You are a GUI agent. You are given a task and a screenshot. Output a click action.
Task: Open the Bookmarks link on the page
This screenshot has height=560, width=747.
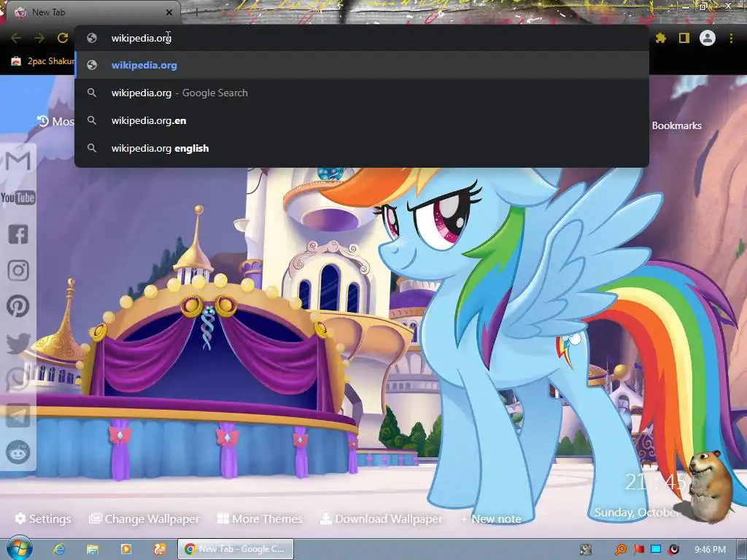(676, 125)
